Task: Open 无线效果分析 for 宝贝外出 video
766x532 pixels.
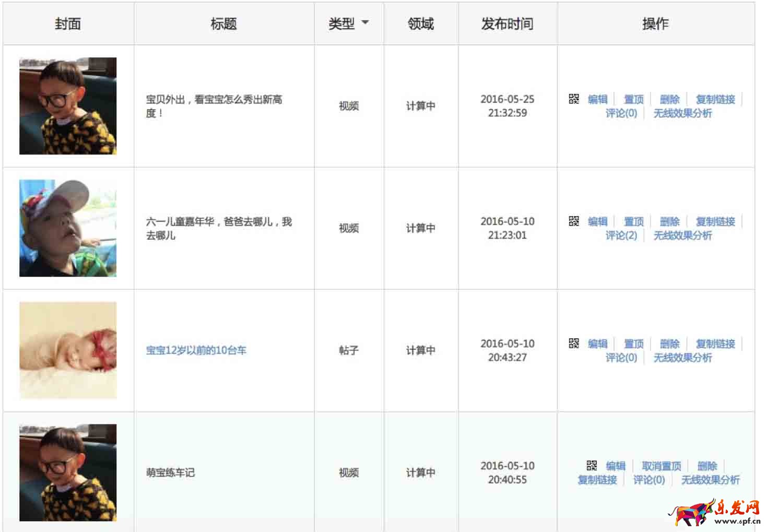Action: coord(682,113)
